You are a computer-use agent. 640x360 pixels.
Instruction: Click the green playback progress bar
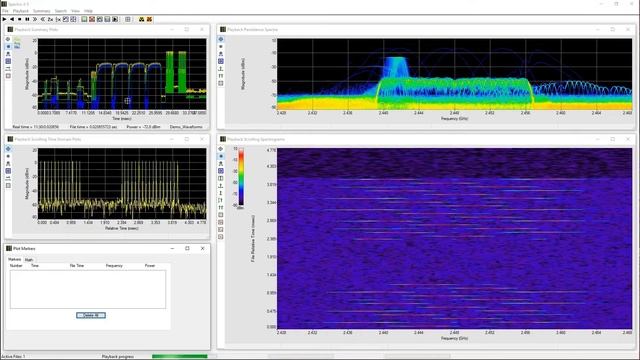(180, 356)
